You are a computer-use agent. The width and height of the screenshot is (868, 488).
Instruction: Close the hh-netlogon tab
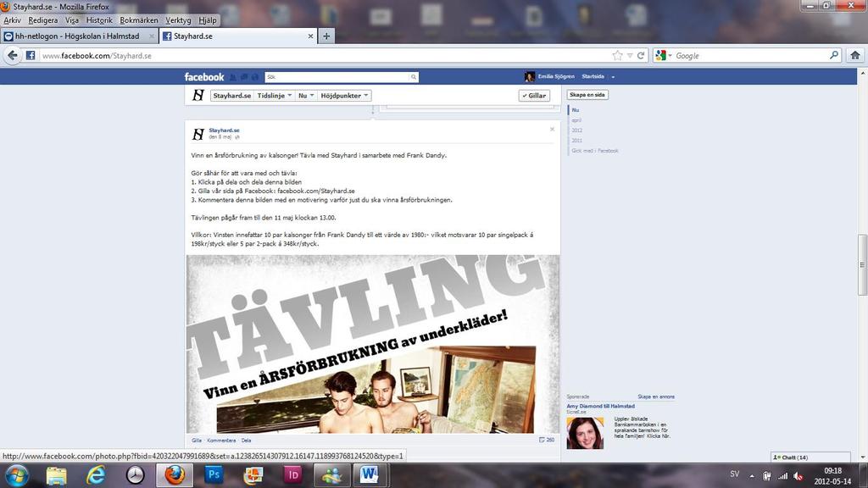coord(152,36)
